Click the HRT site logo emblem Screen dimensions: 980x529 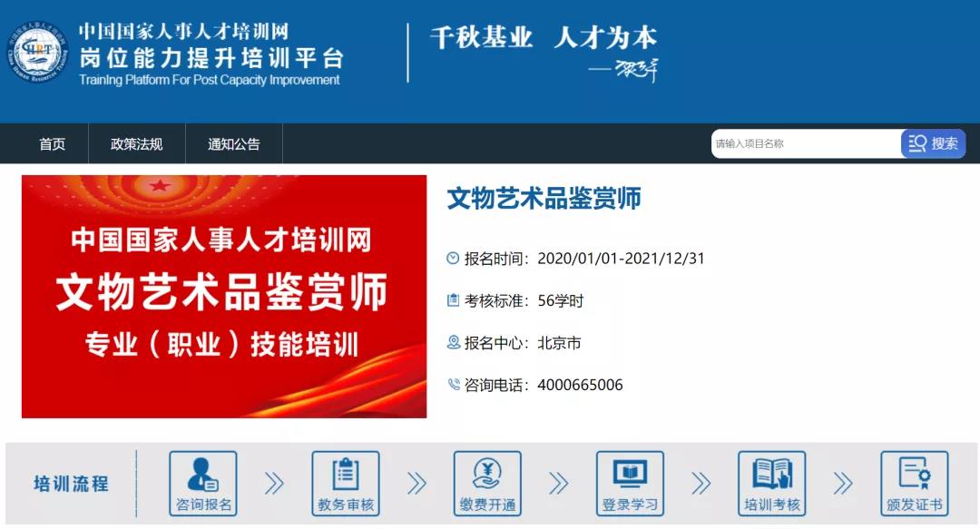click(37, 54)
